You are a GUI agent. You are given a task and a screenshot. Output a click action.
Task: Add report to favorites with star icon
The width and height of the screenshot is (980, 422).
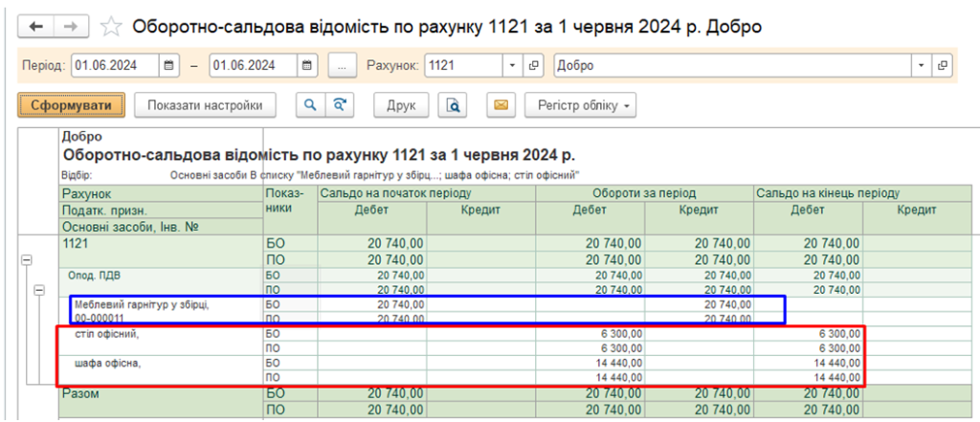pos(111,27)
